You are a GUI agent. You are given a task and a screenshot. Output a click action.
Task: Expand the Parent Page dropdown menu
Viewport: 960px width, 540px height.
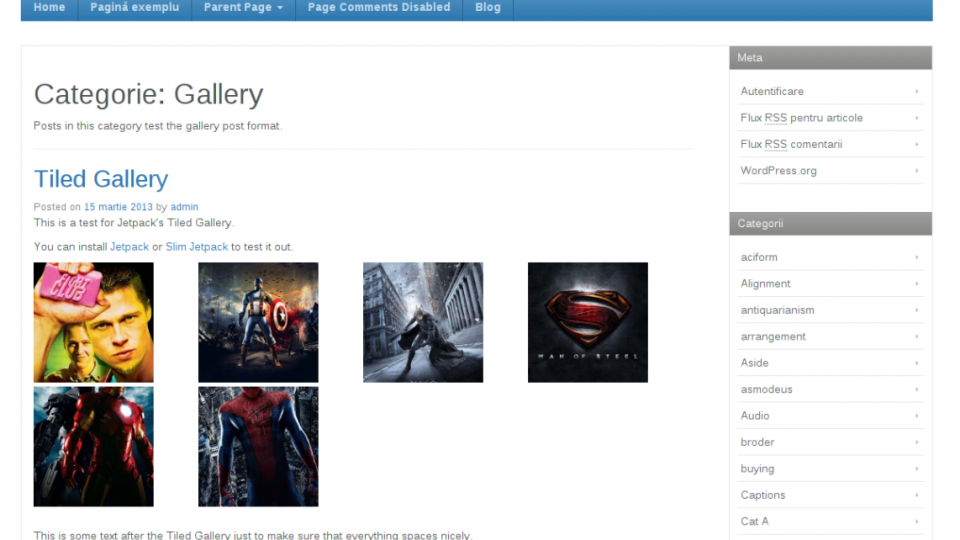pyautogui.click(x=243, y=7)
